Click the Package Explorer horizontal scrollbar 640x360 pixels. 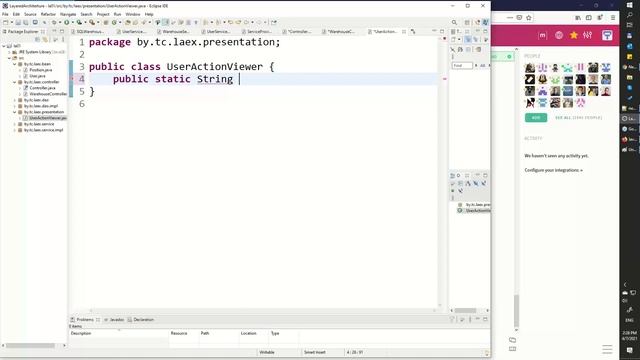click(x=31, y=346)
